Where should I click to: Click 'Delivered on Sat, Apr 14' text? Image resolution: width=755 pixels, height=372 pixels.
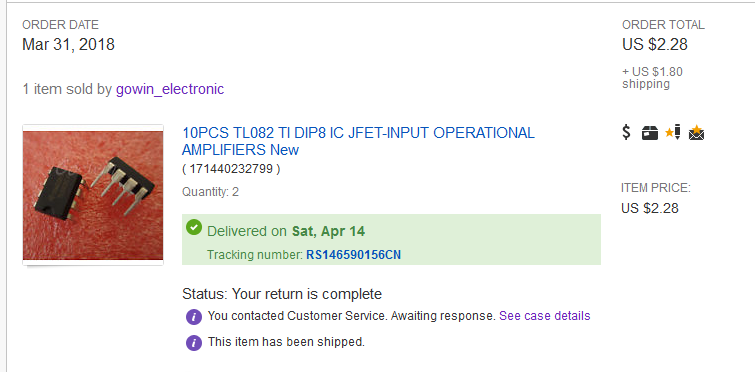[286, 231]
